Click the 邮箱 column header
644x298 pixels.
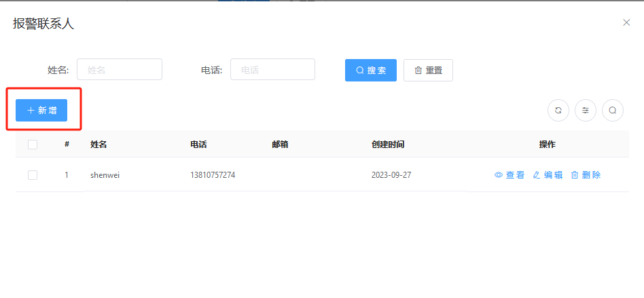point(280,145)
